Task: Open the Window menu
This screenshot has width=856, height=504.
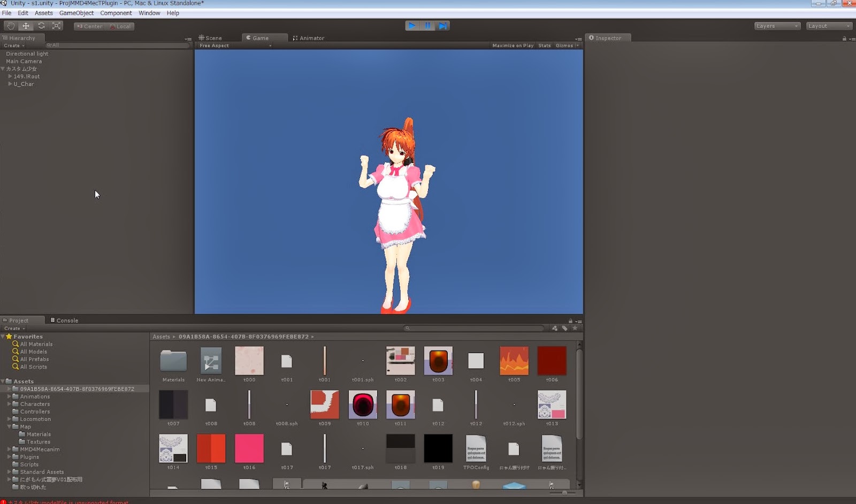Action: [x=149, y=13]
